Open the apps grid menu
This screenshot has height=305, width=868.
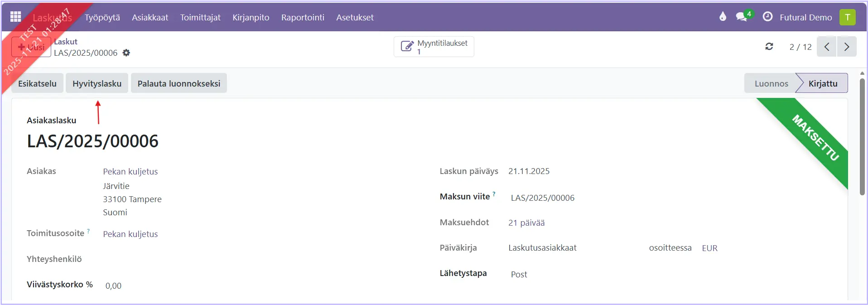pos(15,17)
